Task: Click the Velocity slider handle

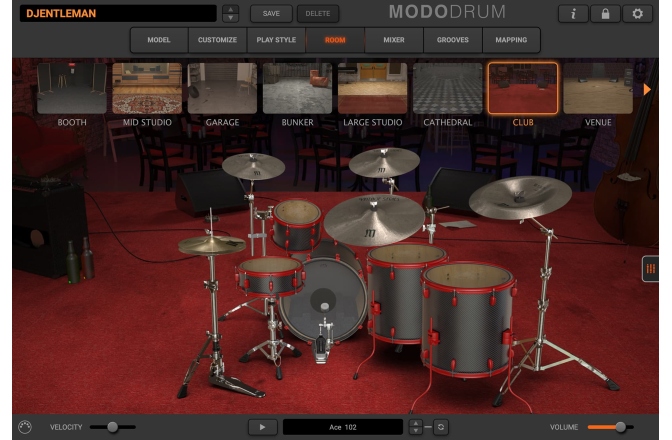Action: (112, 427)
